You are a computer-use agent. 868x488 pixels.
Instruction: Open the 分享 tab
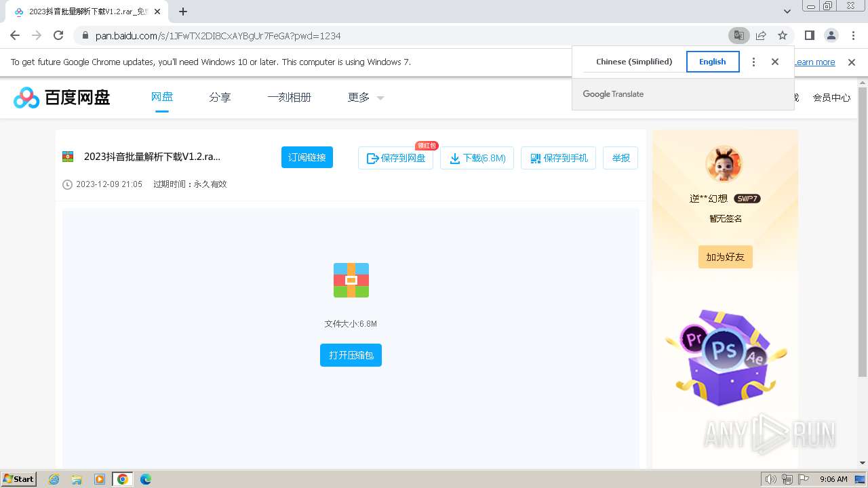coord(220,97)
